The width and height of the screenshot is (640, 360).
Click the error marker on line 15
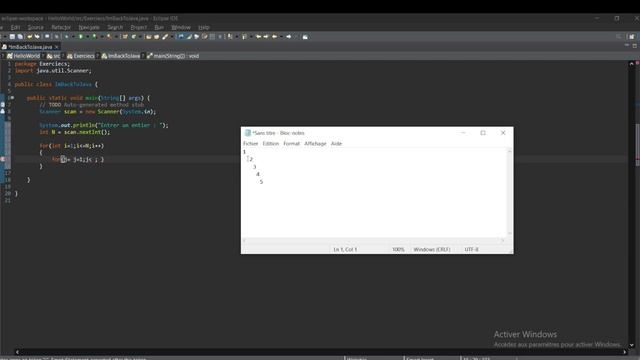[2, 159]
